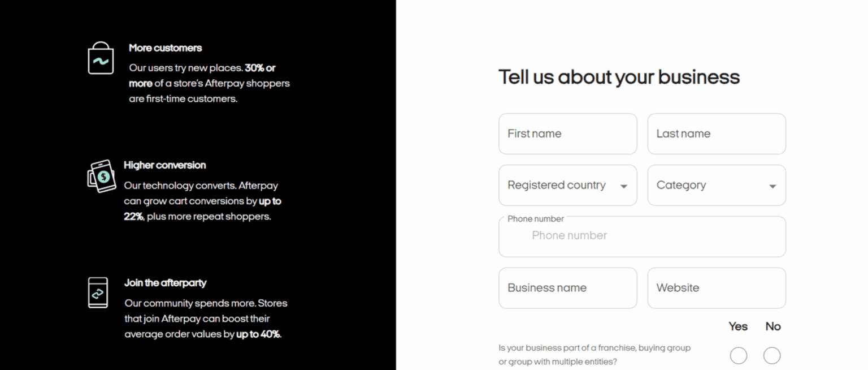Click the Registered country dropdown chevron
868x370 pixels.
(x=624, y=186)
